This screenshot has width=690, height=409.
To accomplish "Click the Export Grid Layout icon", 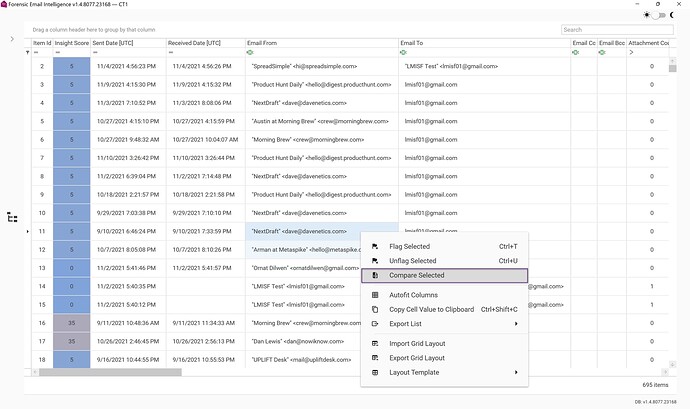I will [374, 357].
